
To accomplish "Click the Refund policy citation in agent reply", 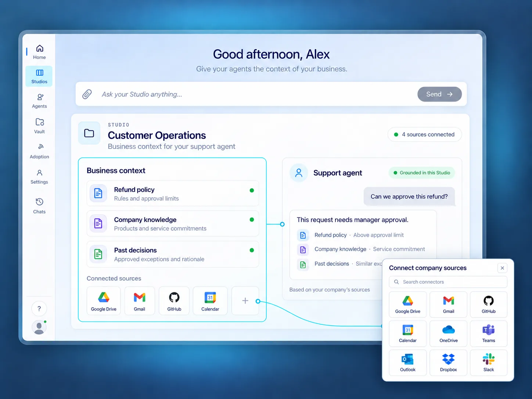I will pyautogui.click(x=351, y=235).
